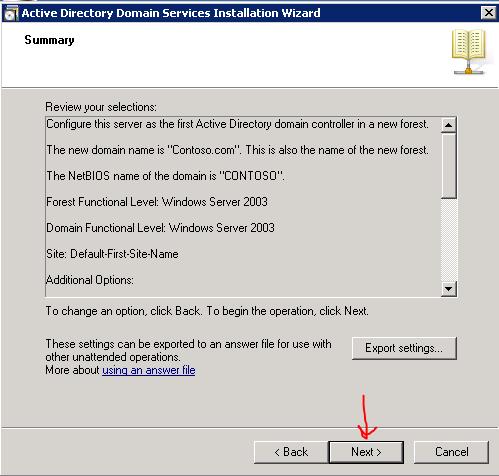Click the Forest Functional Level line
Viewport: 499px width, 476px height.
(x=157, y=202)
